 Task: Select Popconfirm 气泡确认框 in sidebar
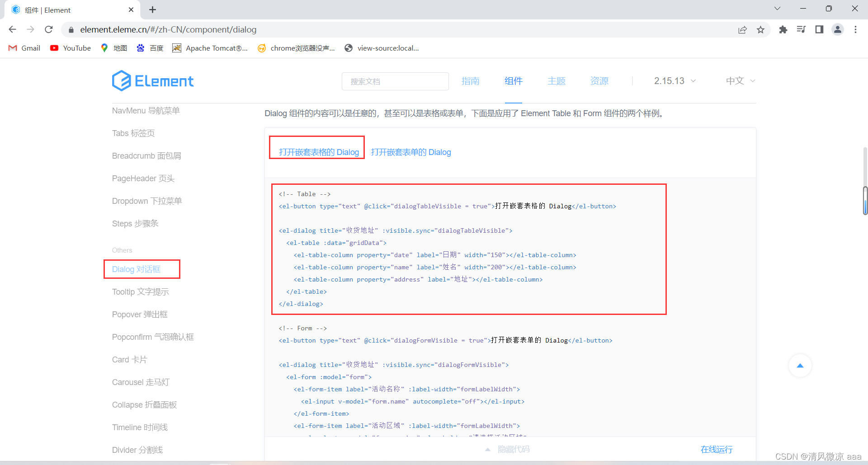coord(153,337)
